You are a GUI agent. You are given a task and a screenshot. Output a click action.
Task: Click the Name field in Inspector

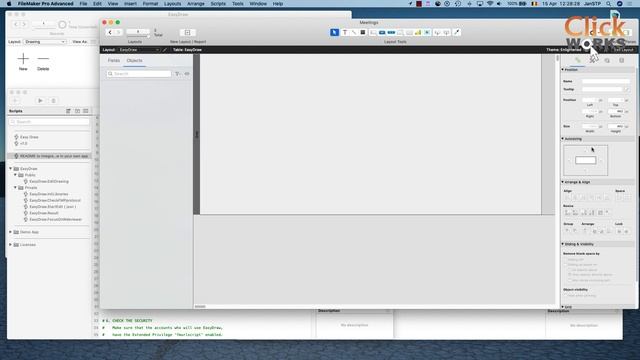click(x=606, y=81)
